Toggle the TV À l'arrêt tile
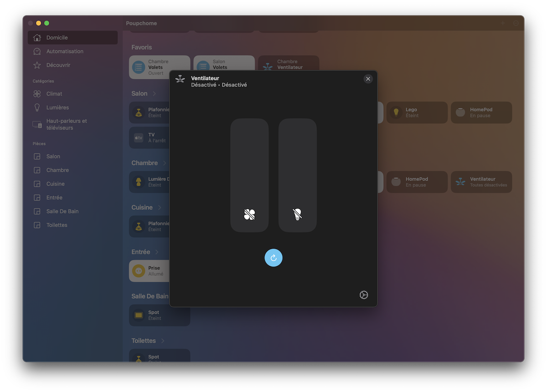 150,137
